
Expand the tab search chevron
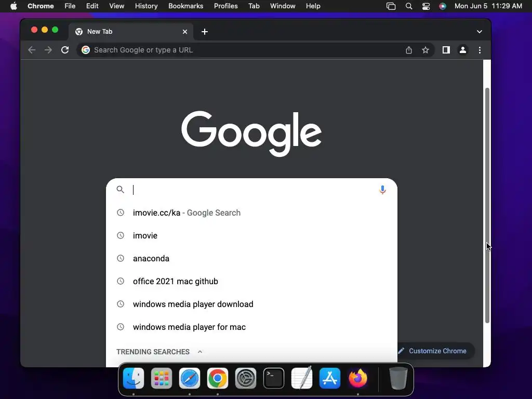(479, 32)
